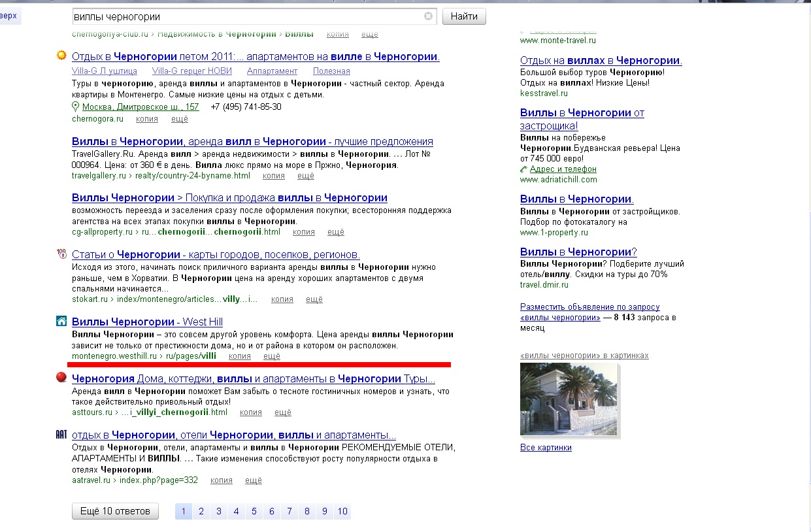The width and height of the screenshot is (811, 532).
Task: Open the Все картинки link
Action: [546, 448]
